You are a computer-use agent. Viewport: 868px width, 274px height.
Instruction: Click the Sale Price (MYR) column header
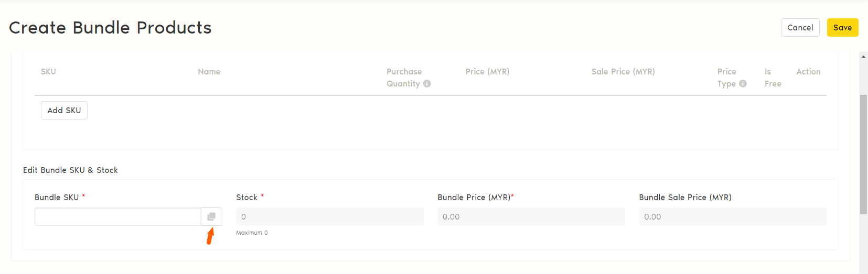(x=623, y=72)
